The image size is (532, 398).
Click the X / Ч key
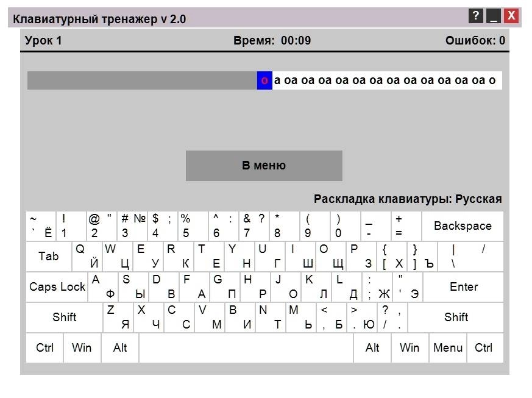149,318
